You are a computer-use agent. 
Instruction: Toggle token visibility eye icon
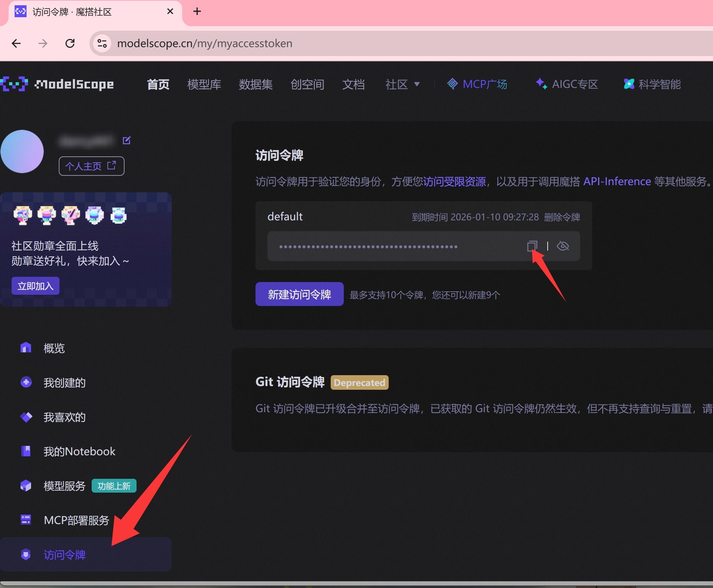pos(563,246)
